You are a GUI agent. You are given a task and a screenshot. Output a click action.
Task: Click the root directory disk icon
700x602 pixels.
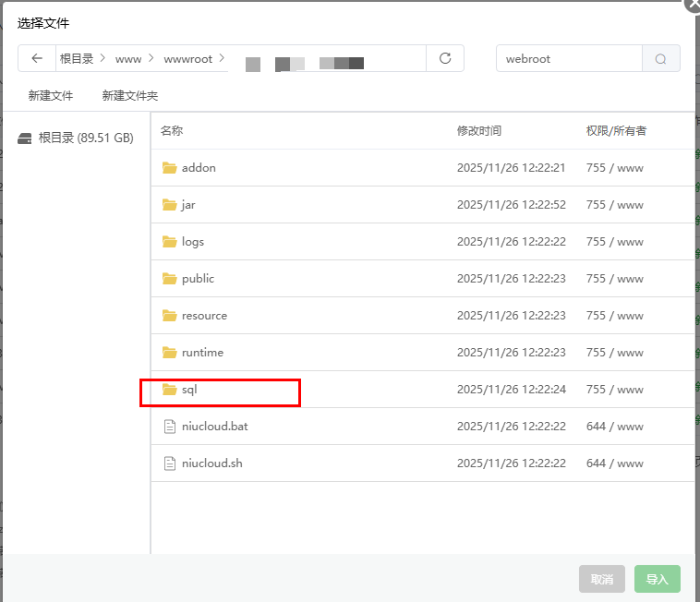tap(25, 138)
